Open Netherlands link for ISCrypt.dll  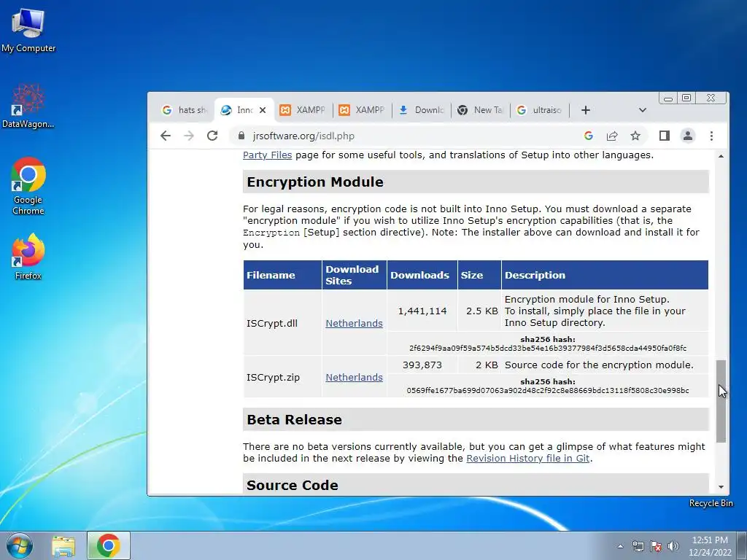click(x=354, y=323)
